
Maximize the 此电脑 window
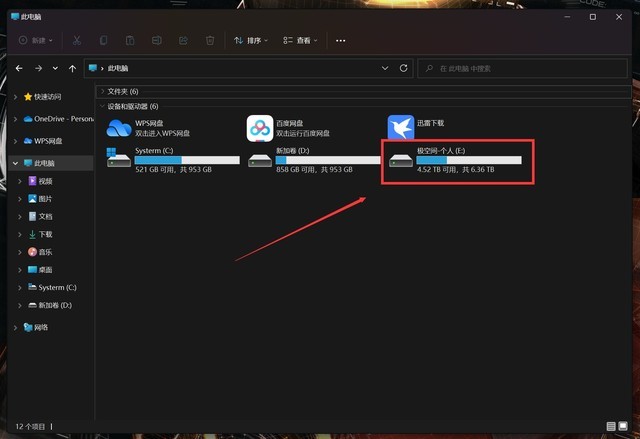[x=593, y=17]
